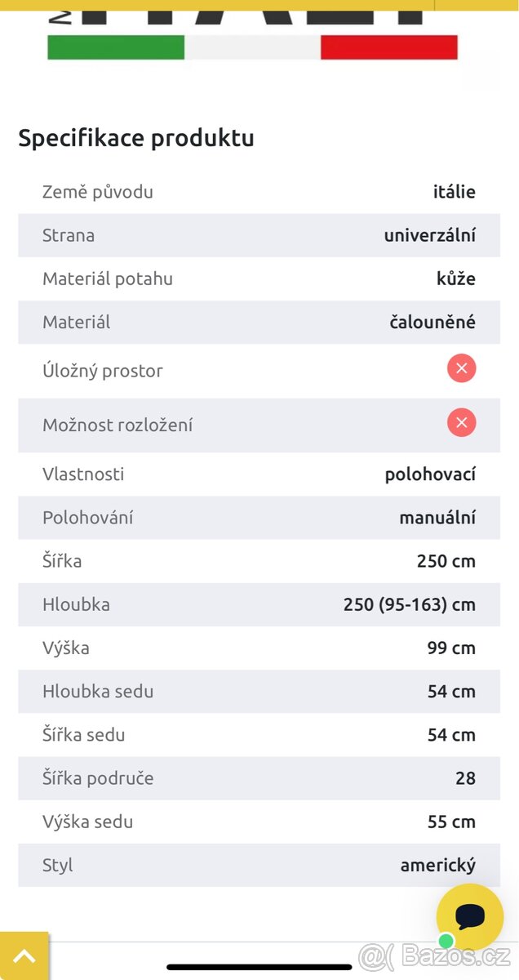
Task: Expand the Polohování specification row
Action: click(259, 517)
